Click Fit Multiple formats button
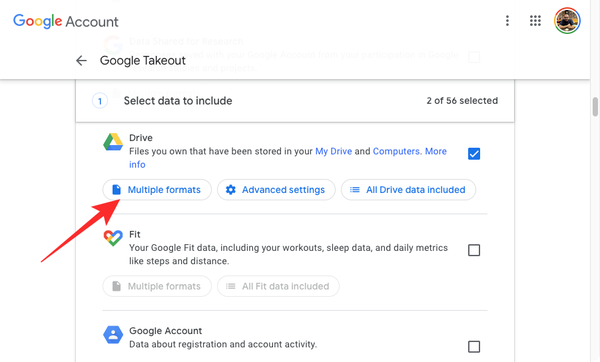The image size is (600, 362). pyautogui.click(x=157, y=286)
